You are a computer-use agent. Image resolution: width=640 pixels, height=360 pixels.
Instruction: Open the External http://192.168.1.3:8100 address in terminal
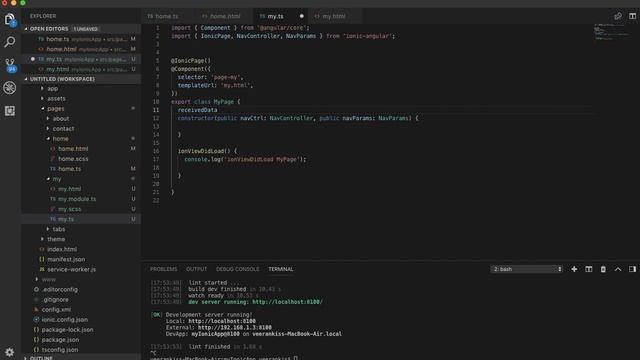tap(235, 327)
